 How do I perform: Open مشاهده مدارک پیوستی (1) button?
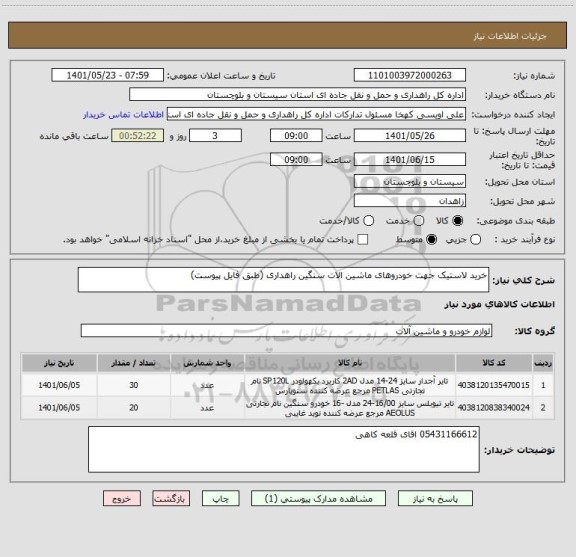pyautogui.click(x=318, y=499)
